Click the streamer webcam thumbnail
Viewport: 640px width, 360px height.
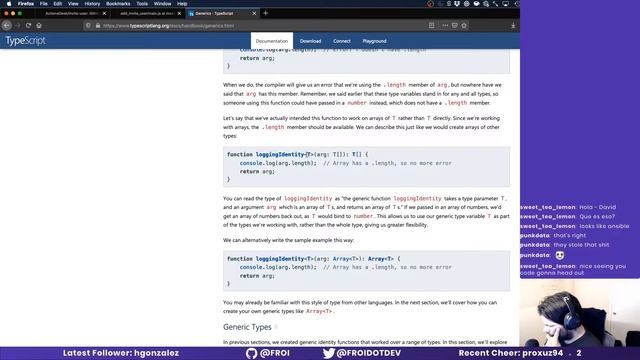[x=580, y=313]
